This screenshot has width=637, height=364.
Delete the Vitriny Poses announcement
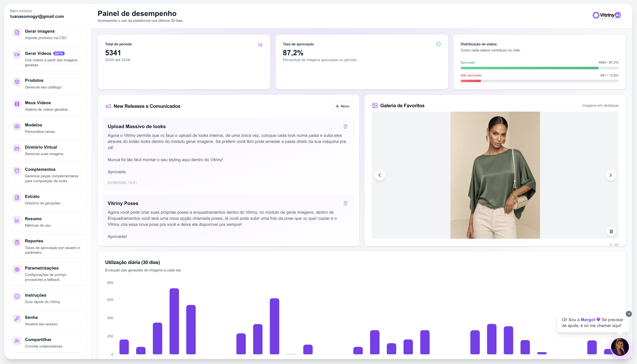click(345, 203)
